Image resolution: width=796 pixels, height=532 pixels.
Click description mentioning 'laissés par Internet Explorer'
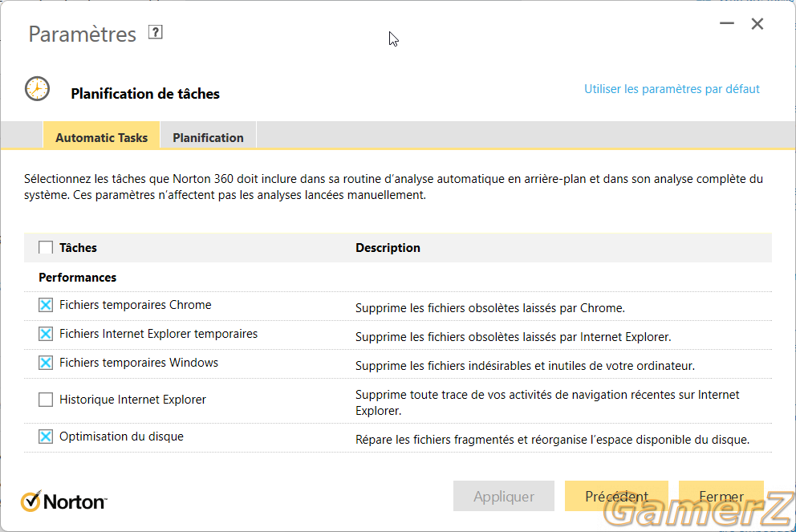tap(514, 337)
